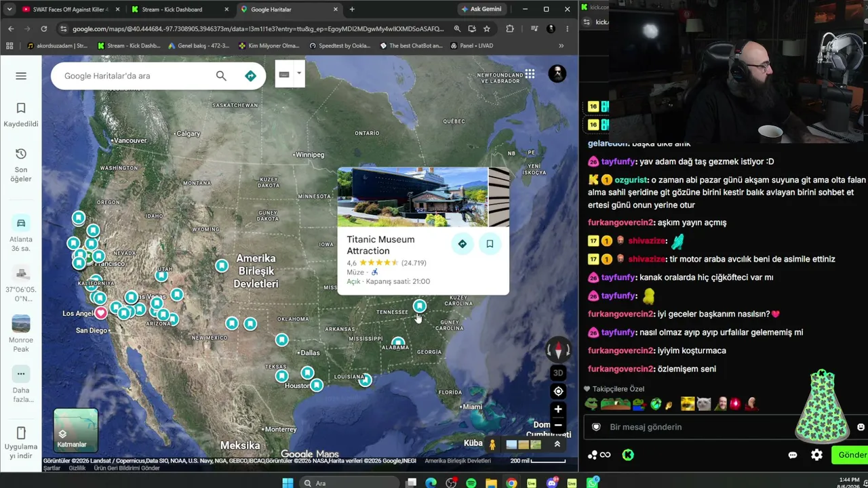Screen dimensions: 868x488
Task: Open Chrome extensions puzzle icon
Action: pyautogui.click(x=510, y=29)
